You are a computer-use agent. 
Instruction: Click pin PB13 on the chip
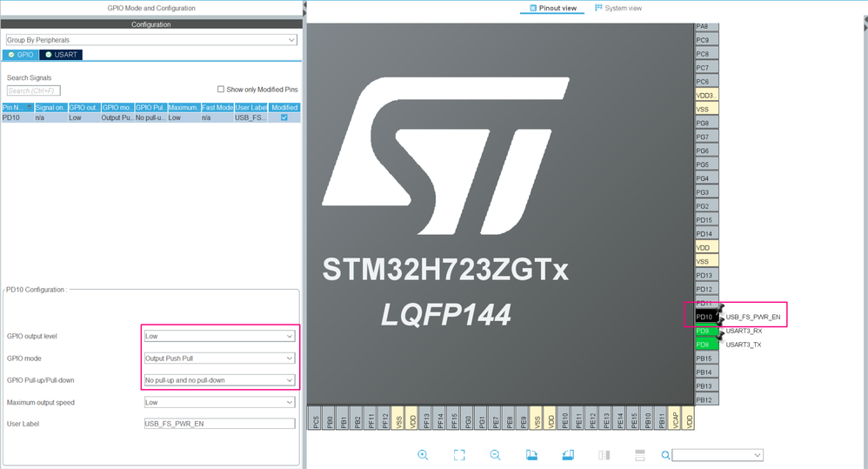tap(706, 386)
